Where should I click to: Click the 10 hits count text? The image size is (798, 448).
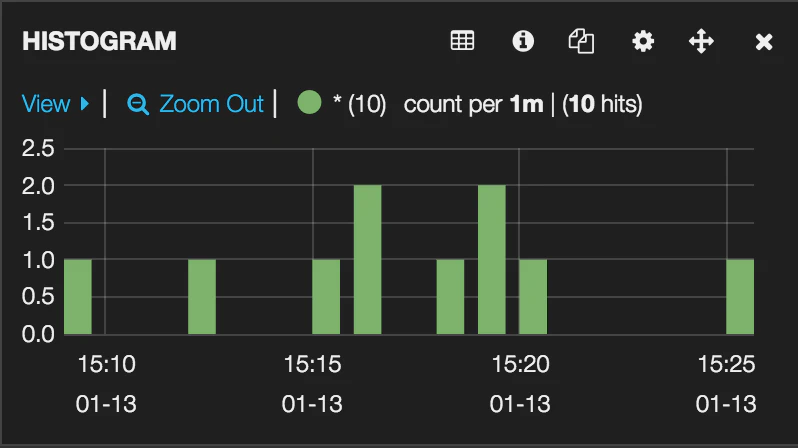(x=602, y=104)
